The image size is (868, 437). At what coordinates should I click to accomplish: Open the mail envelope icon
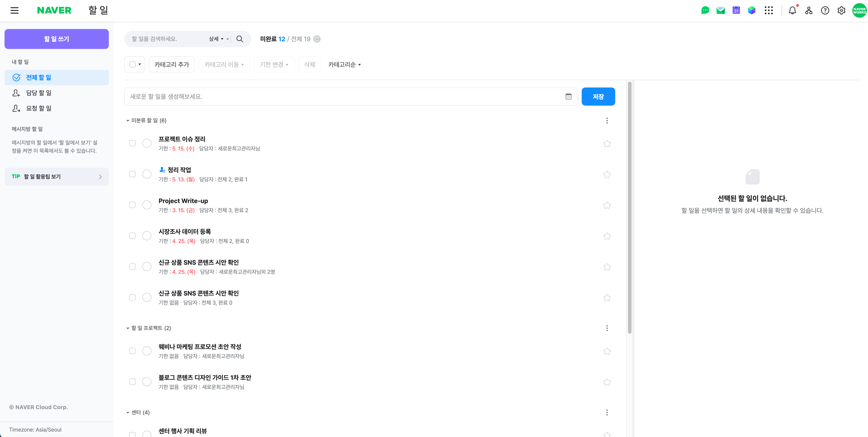[720, 10]
